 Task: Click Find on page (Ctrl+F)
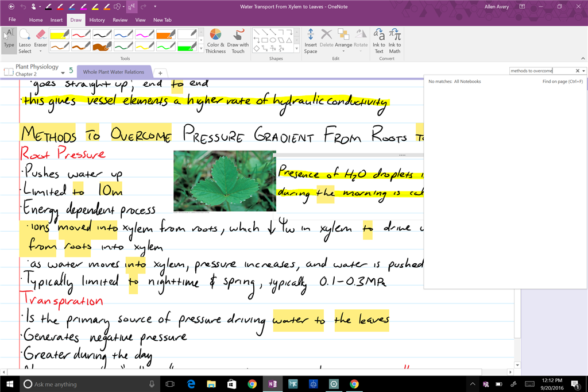(563, 82)
